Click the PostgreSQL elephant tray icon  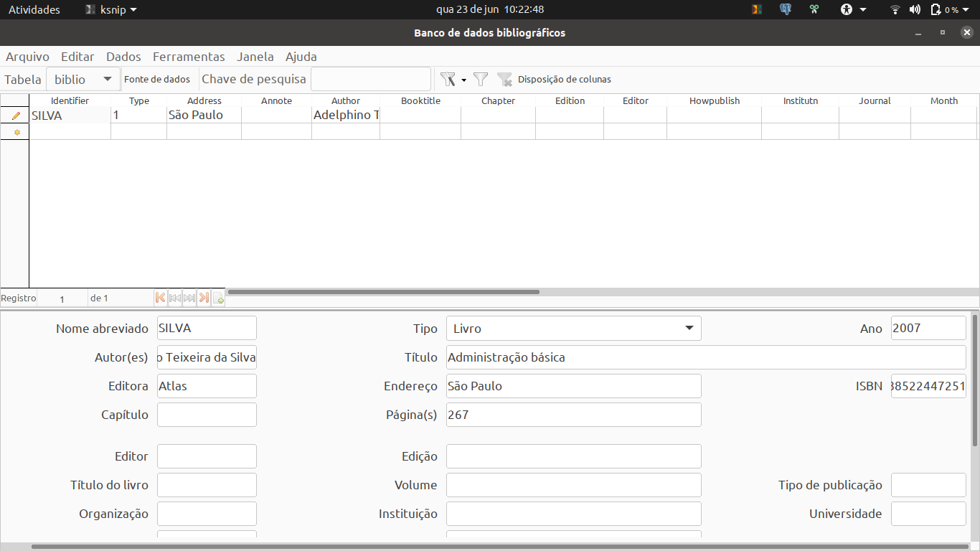[x=786, y=9]
